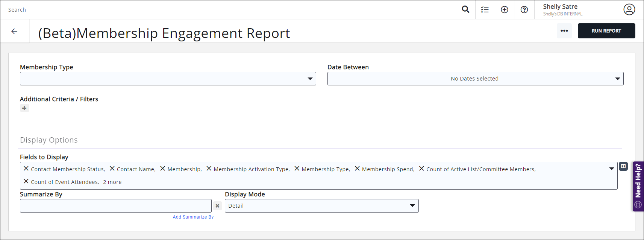Clear the Summarize By value
The width and height of the screenshot is (644, 240).
point(217,206)
